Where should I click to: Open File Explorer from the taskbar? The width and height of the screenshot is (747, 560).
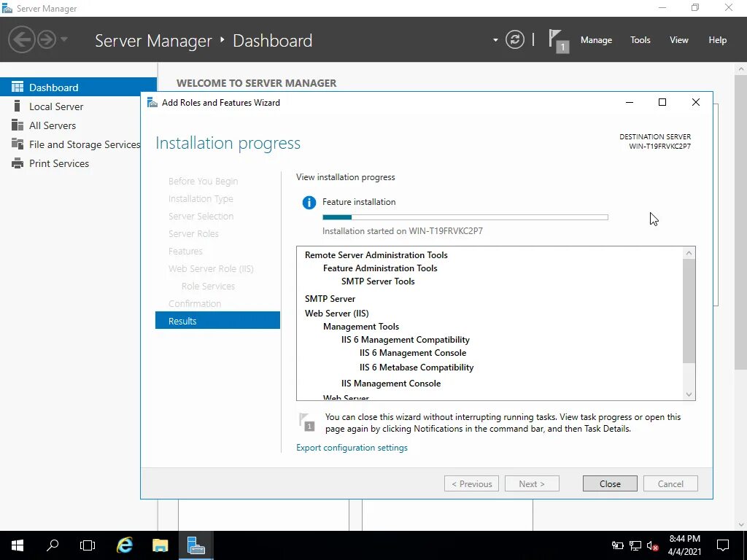[x=160, y=545]
